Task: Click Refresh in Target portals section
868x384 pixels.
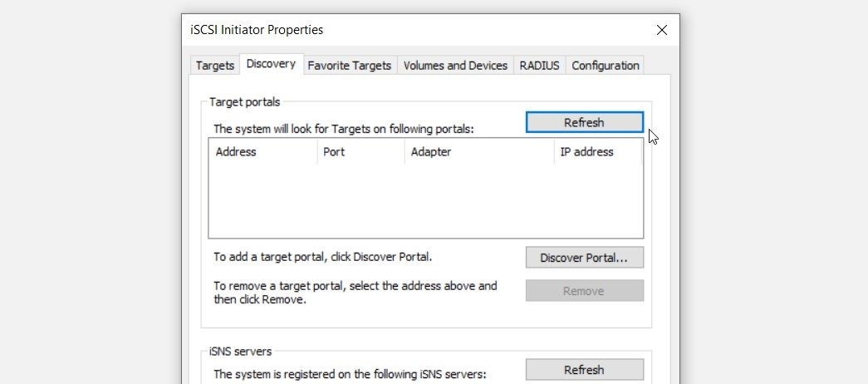Action: (x=584, y=122)
